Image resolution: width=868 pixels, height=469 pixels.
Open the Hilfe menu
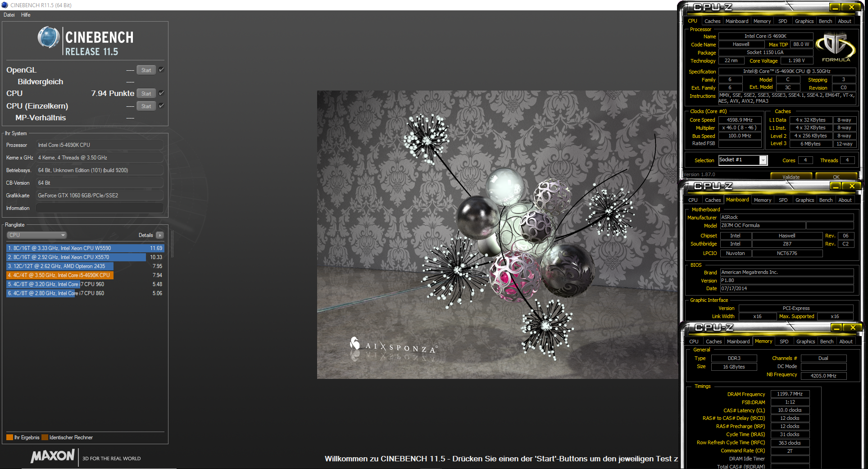point(26,15)
